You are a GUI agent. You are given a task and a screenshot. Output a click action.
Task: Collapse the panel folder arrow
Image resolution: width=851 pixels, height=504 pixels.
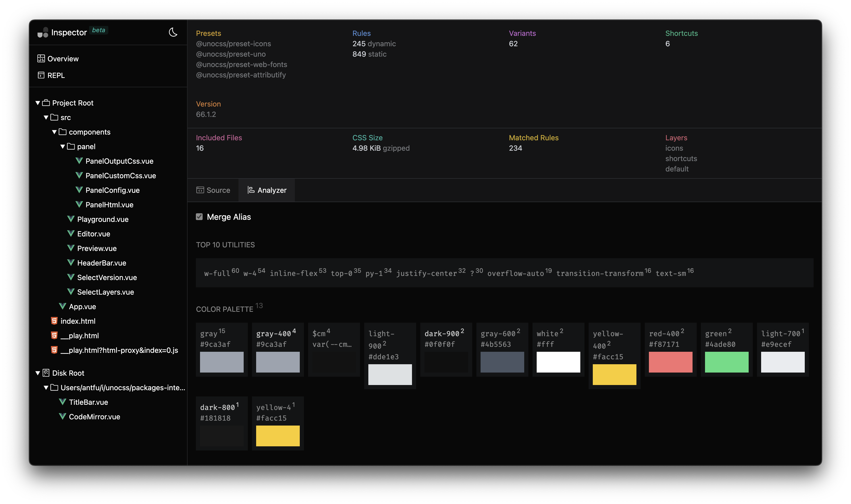[x=63, y=146]
